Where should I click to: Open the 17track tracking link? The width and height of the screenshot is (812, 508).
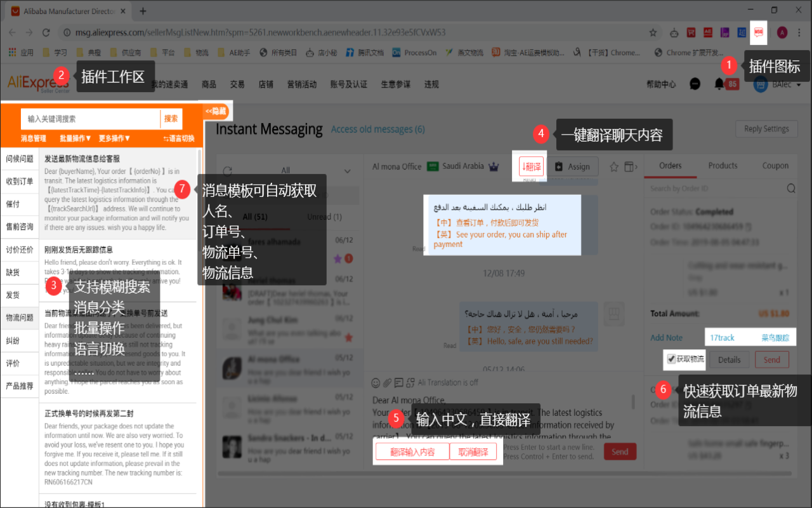[722, 338]
